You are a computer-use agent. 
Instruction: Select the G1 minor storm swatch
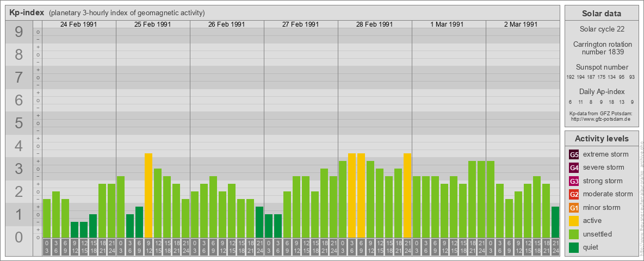[x=574, y=207]
